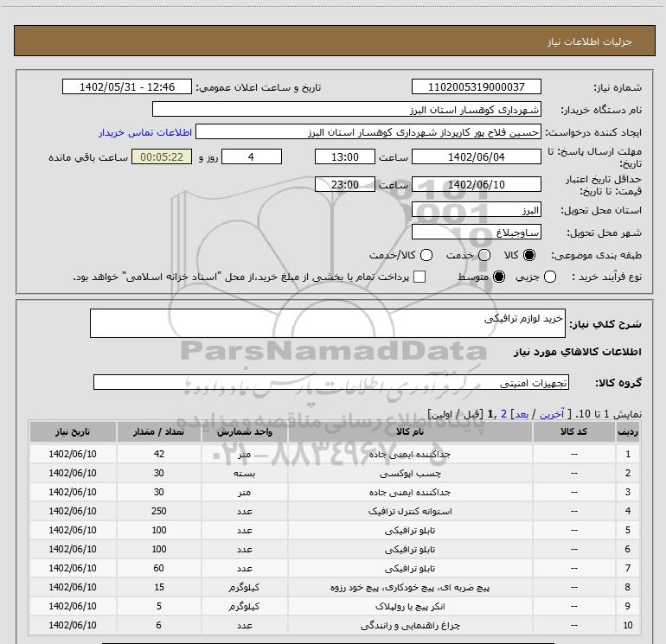
Task: Click the نام کالا column header
Action: (410, 431)
